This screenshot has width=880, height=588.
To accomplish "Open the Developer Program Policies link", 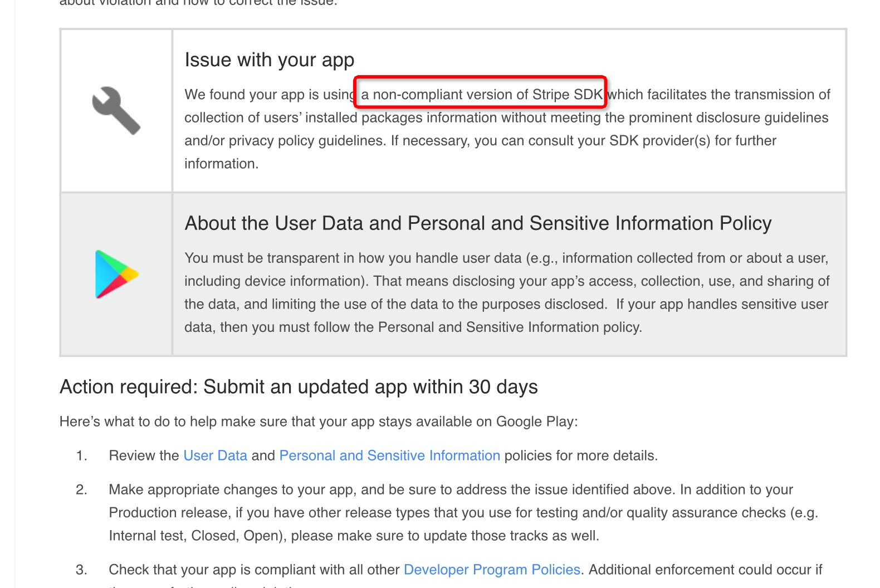I will coord(492,570).
